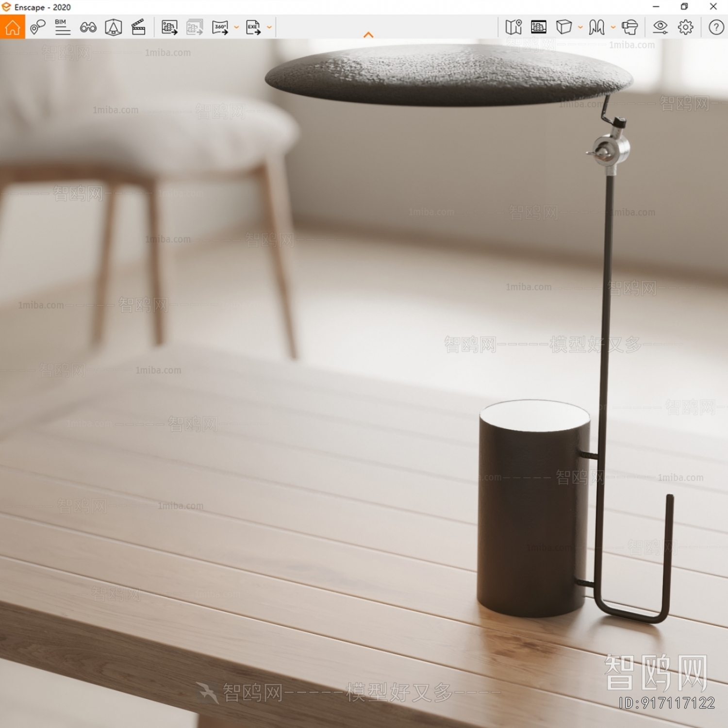Toggle the safe frame icon

tap(113, 27)
